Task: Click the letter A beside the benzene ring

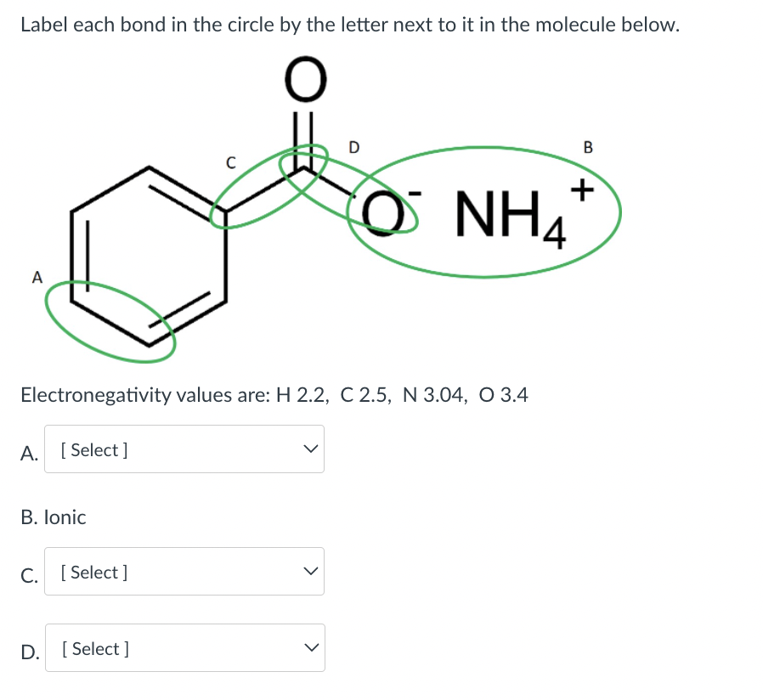Action: pos(37,277)
